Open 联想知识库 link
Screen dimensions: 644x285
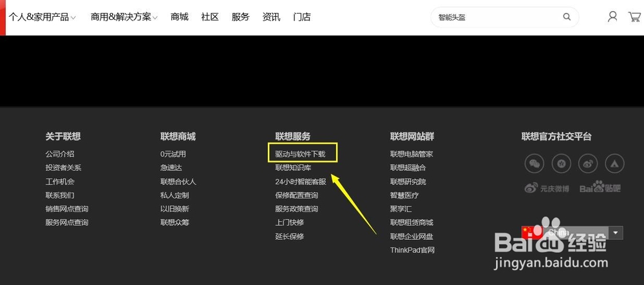(293, 168)
